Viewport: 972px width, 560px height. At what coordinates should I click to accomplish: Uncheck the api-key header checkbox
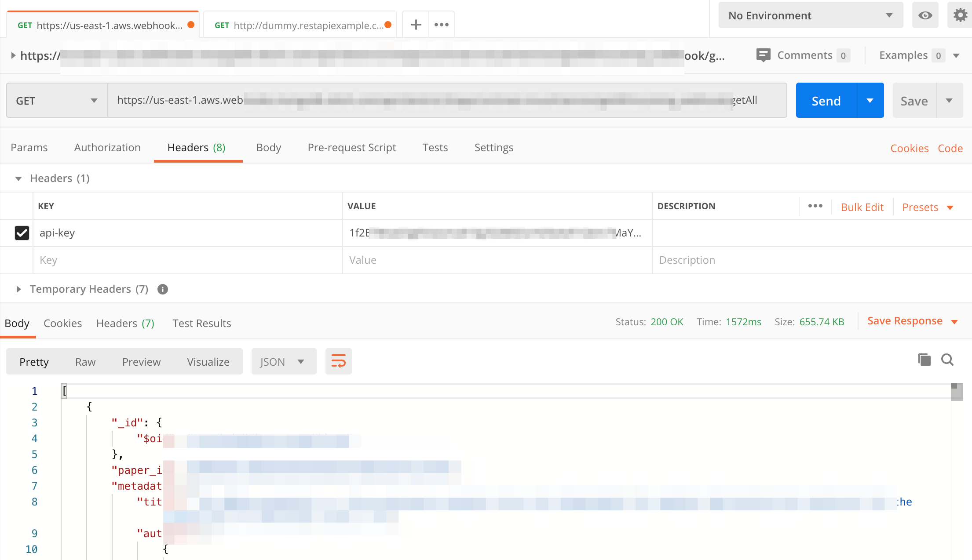point(22,233)
